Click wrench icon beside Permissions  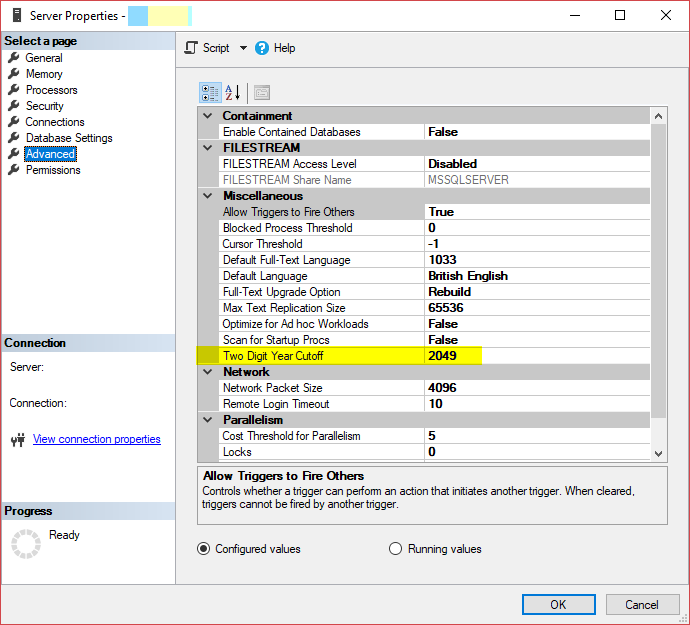[14, 169]
